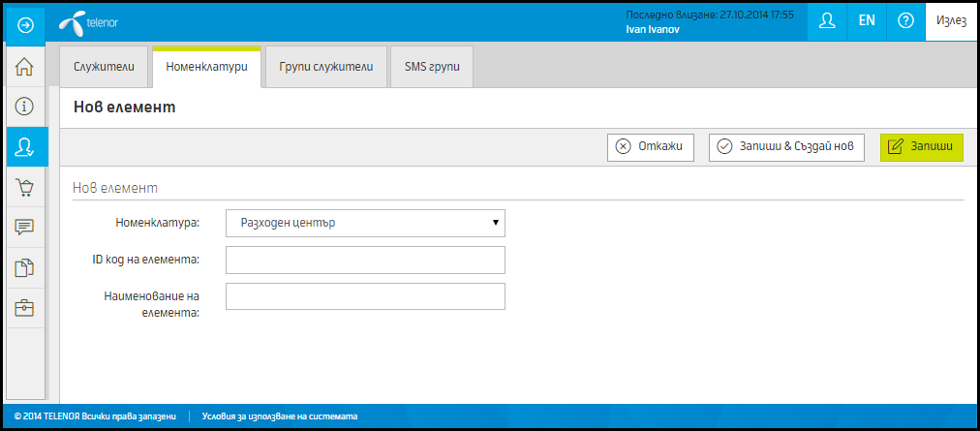This screenshot has width=980, height=431.
Task: Click the Нов елемент page heading
Action: (124, 108)
